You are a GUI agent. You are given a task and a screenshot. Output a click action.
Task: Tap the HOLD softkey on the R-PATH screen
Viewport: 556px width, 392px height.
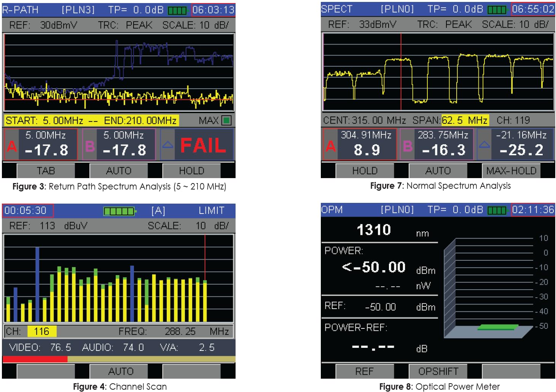[x=192, y=171]
